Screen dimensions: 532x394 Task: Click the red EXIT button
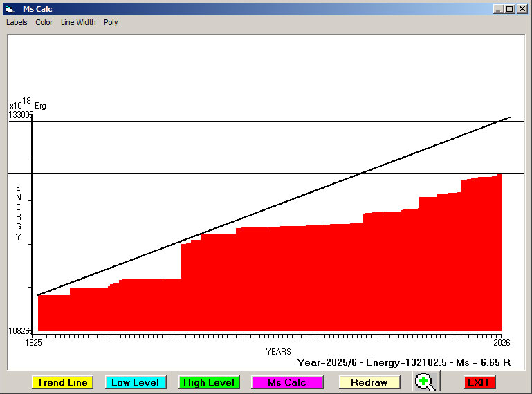point(479,382)
